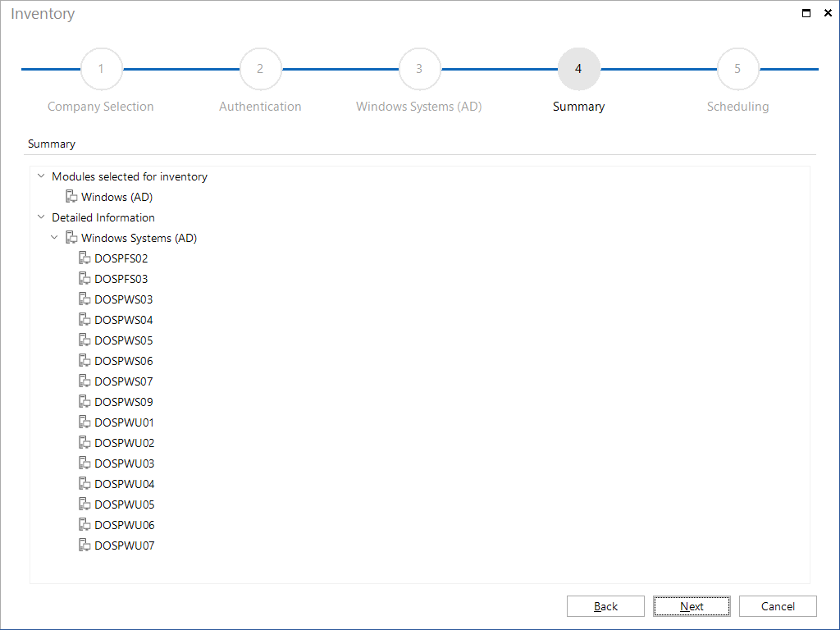Image resolution: width=840 pixels, height=630 pixels.
Task: Click the Windows (AD) module icon
Action: [x=71, y=197]
